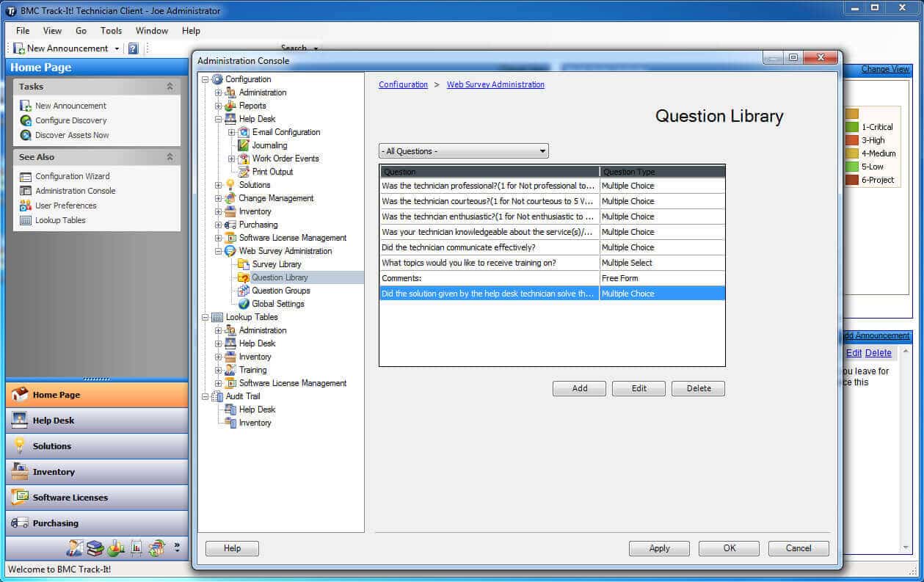Open the Tools menu
This screenshot has height=582, width=924.
(111, 31)
